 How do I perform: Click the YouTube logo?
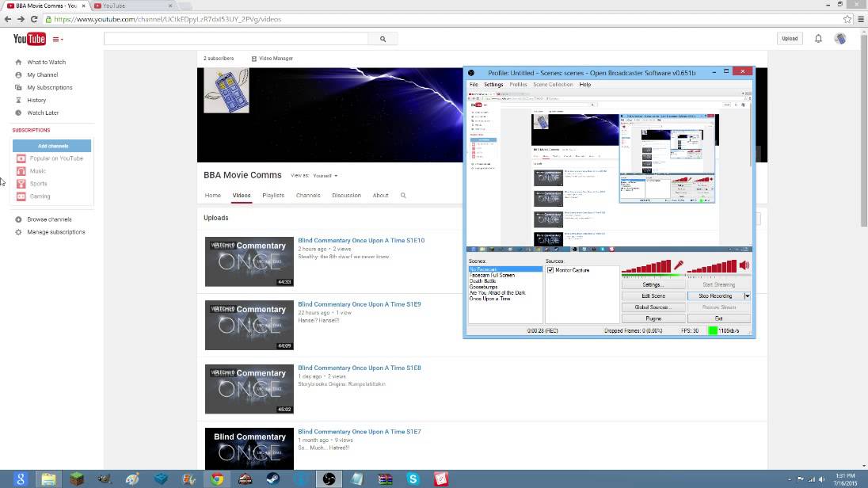(29, 39)
